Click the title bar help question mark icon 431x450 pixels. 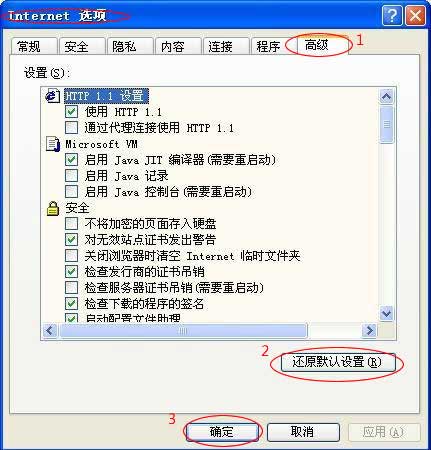tap(392, 16)
